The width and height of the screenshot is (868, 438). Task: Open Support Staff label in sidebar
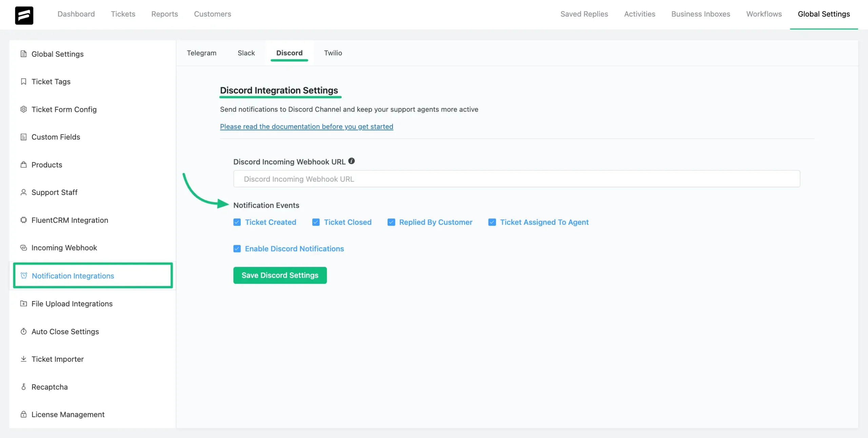pos(54,192)
